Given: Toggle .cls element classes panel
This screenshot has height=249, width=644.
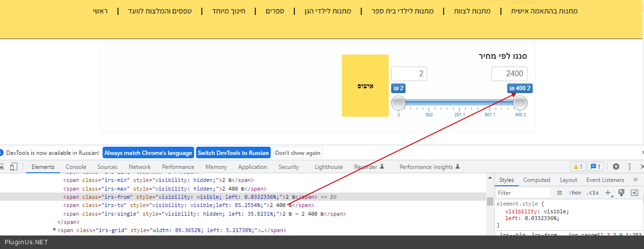Looking at the screenshot, I should (x=592, y=193).
